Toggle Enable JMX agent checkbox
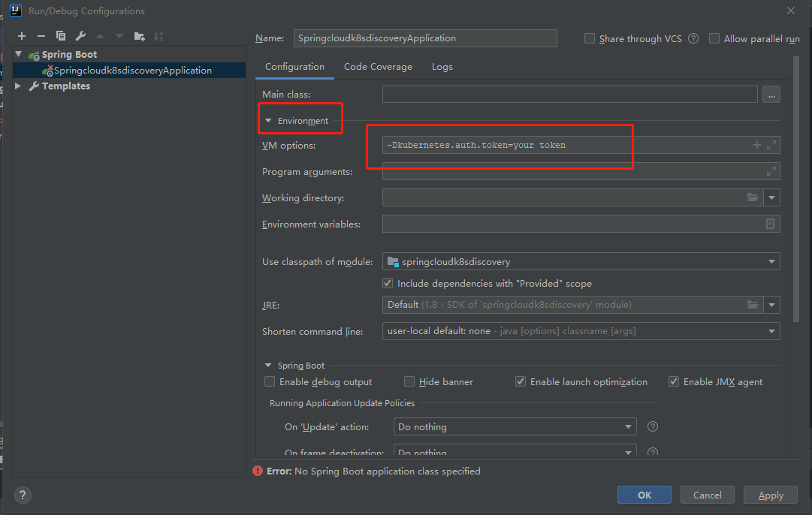This screenshot has height=515, width=812. click(x=674, y=381)
